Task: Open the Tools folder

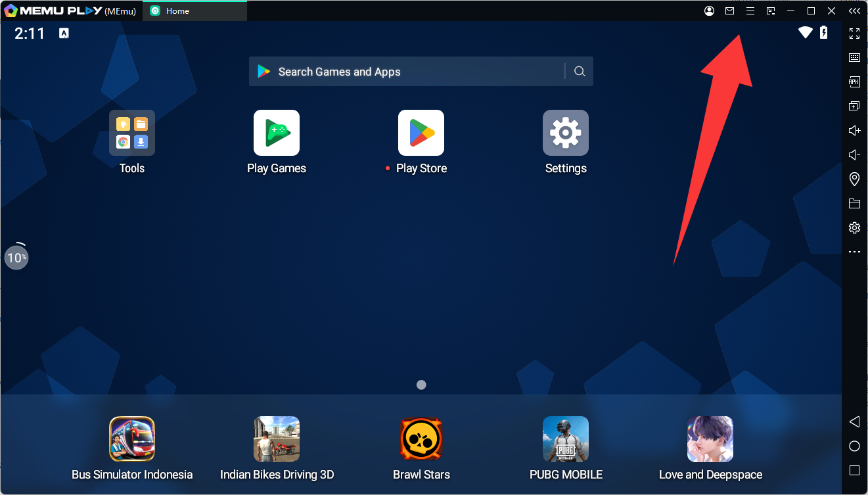Action: [x=132, y=133]
